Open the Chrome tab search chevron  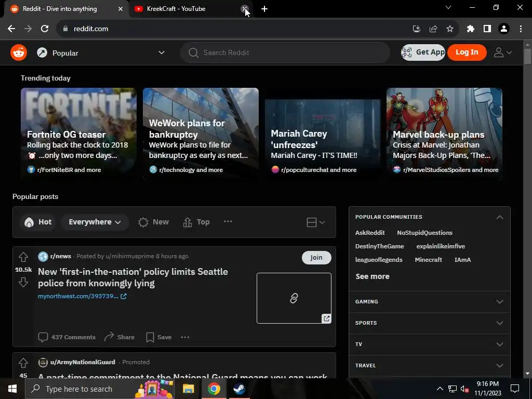point(448,7)
